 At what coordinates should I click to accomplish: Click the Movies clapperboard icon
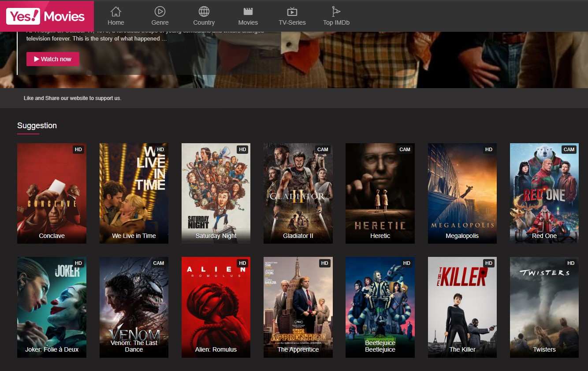pyautogui.click(x=248, y=11)
